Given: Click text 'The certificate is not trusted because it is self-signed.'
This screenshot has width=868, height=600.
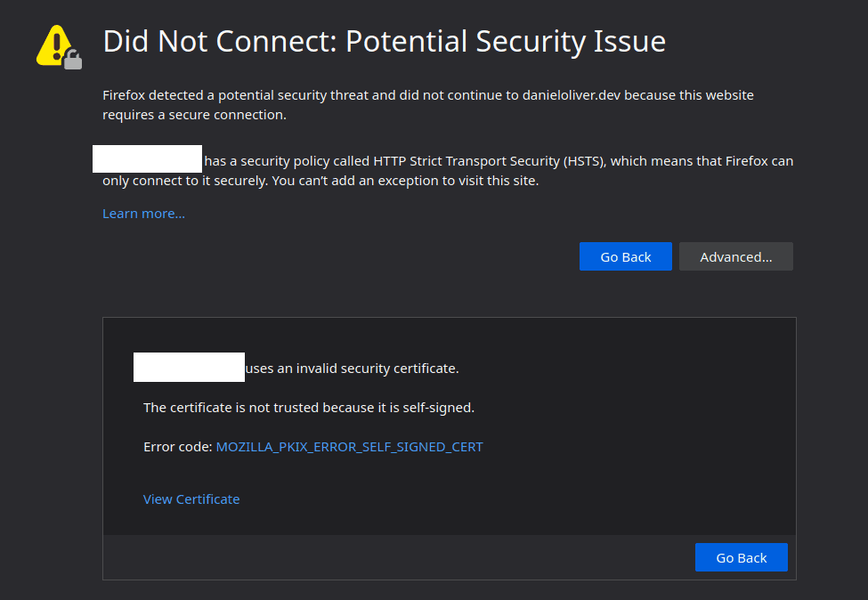Looking at the screenshot, I should tap(309, 408).
